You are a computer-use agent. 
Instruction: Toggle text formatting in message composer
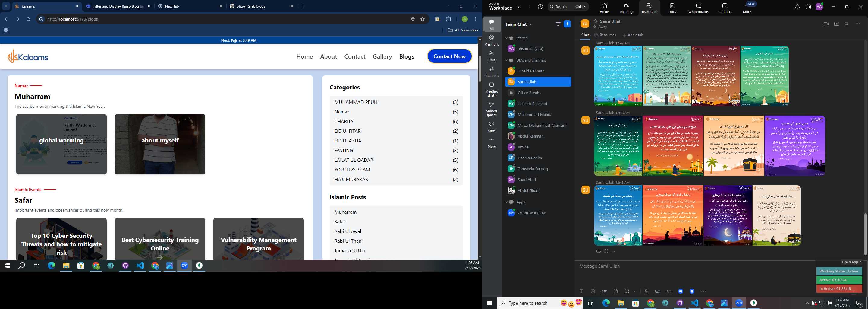[x=581, y=291]
